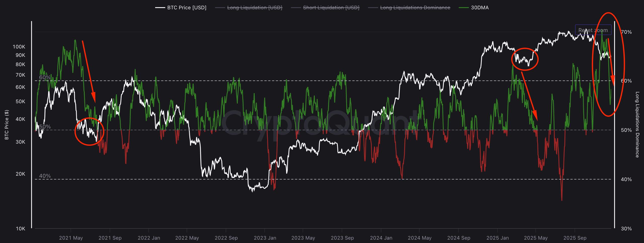Click the gray marker beside Long Liquidation legend
Viewport: 644px width, 243px height.
(x=220, y=8)
